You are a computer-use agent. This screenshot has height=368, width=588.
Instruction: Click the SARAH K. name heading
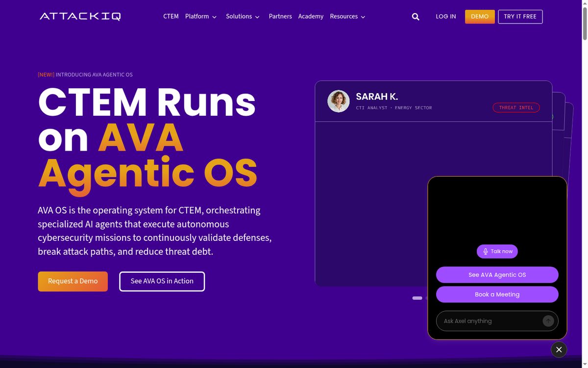click(x=377, y=97)
